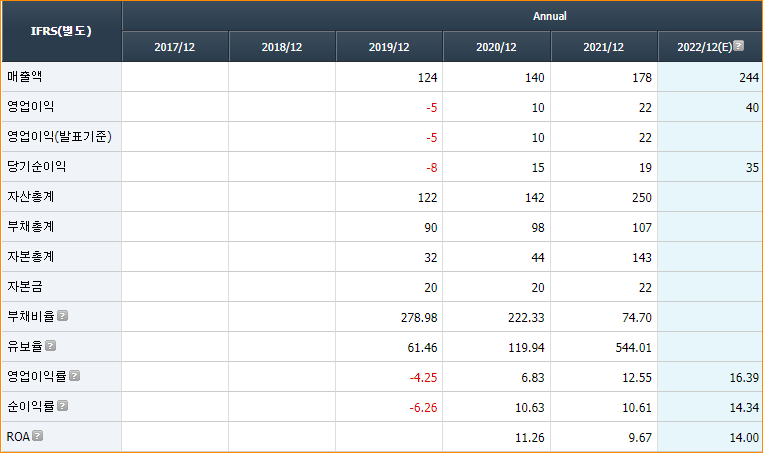
Task: Open help icon beside 영업이익률
Action: coord(74,376)
